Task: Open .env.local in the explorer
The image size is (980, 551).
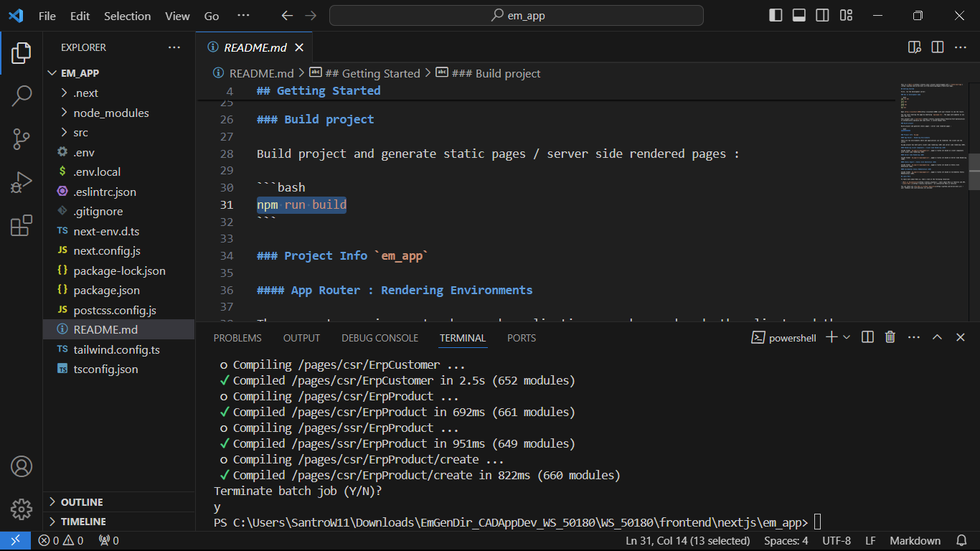Action: (x=118, y=172)
